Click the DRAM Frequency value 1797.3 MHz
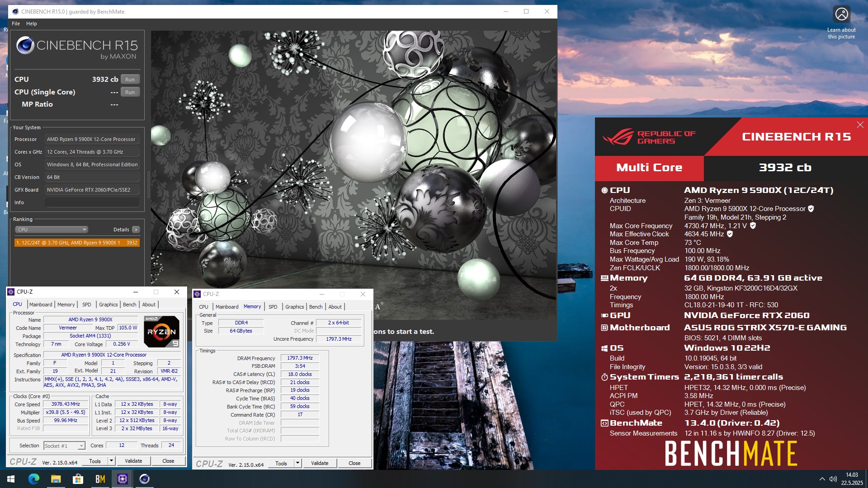This screenshot has height=488, width=868. [300, 358]
